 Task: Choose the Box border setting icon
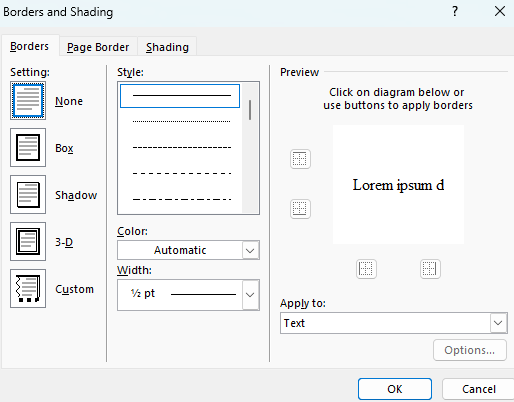pos(28,147)
